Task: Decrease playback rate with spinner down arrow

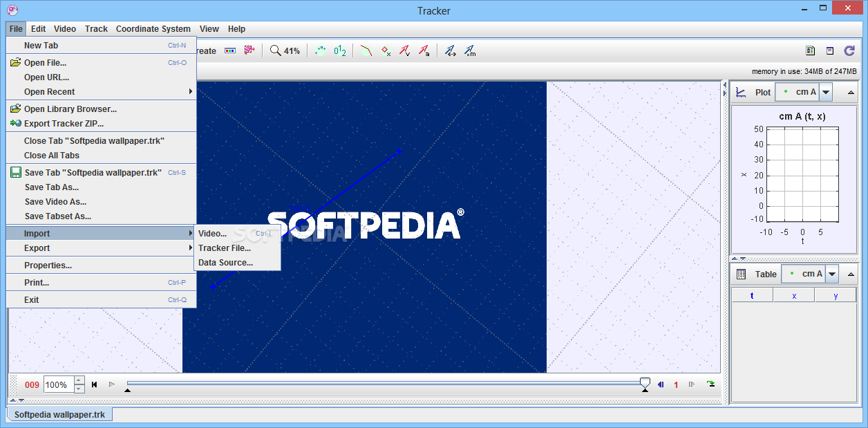Action: coord(79,389)
